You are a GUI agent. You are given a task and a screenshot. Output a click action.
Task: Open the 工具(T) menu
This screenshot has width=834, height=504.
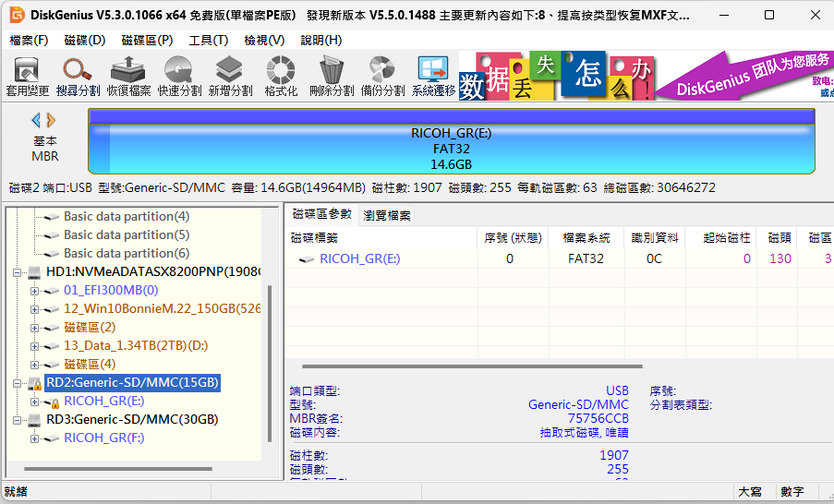(x=209, y=41)
